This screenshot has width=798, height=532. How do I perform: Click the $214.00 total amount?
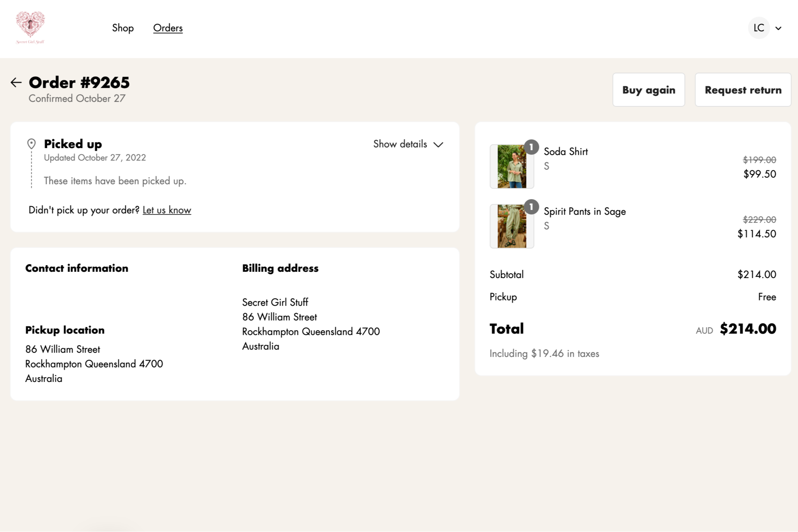[748, 329]
